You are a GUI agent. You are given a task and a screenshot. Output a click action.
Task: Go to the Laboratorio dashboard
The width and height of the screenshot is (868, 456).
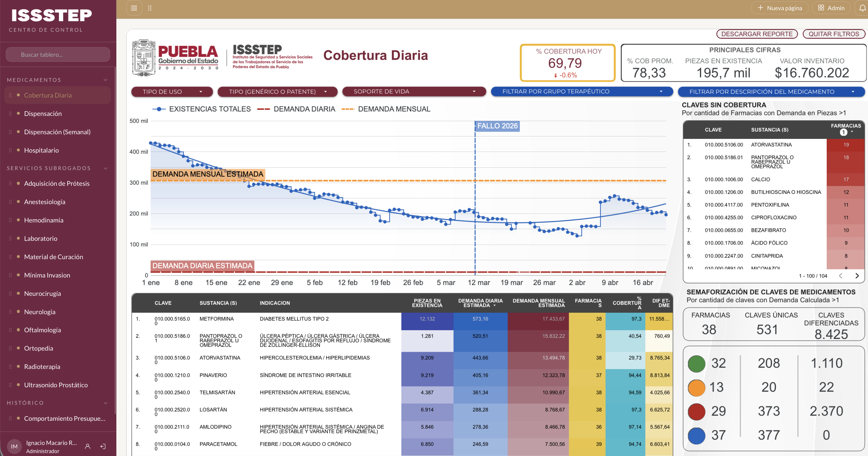coord(41,238)
